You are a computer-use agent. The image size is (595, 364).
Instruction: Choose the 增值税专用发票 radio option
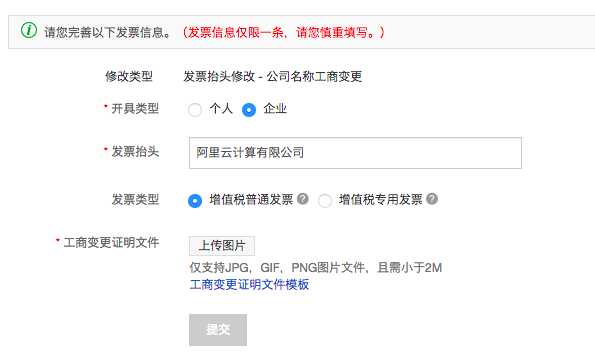point(325,200)
